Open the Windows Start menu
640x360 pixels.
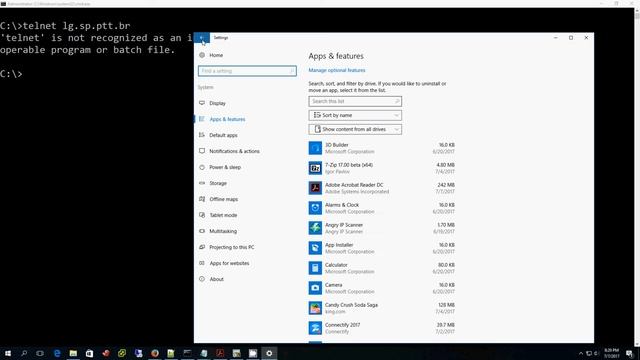pos(8,353)
